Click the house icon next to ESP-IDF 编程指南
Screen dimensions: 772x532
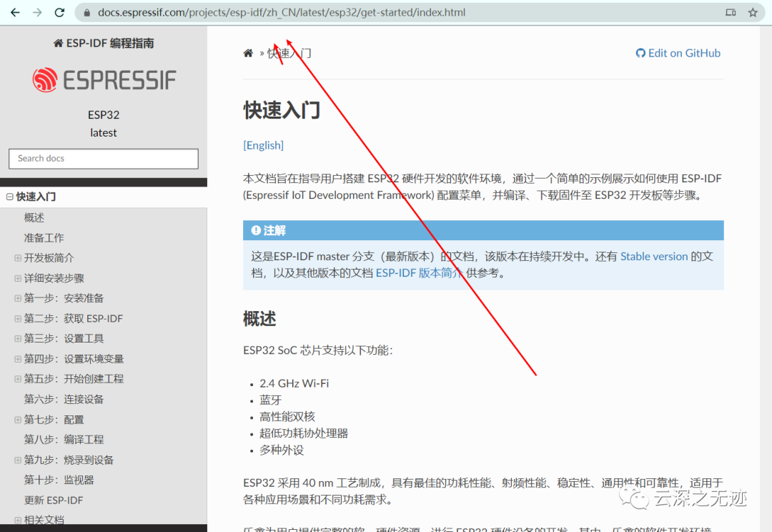pos(57,42)
